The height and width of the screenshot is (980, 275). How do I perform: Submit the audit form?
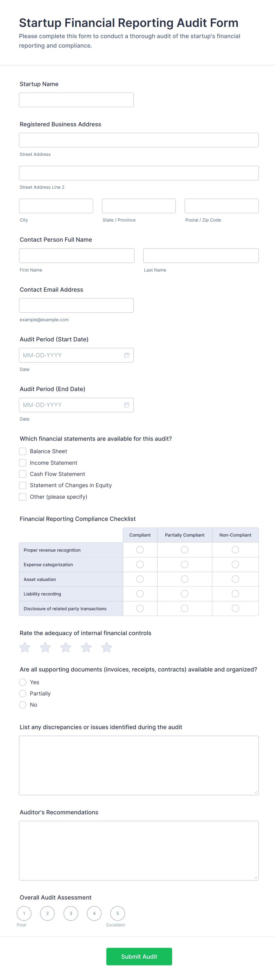[x=139, y=956]
